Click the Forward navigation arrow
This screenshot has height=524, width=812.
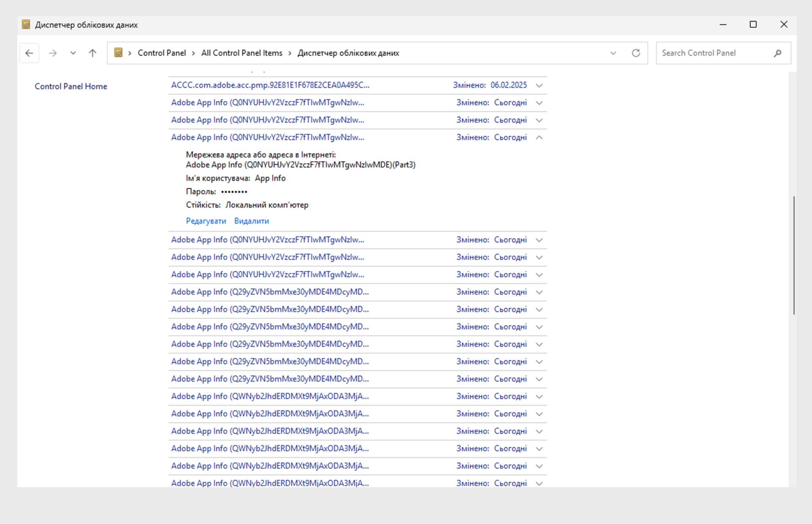pyautogui.click(x=52, y=53)
